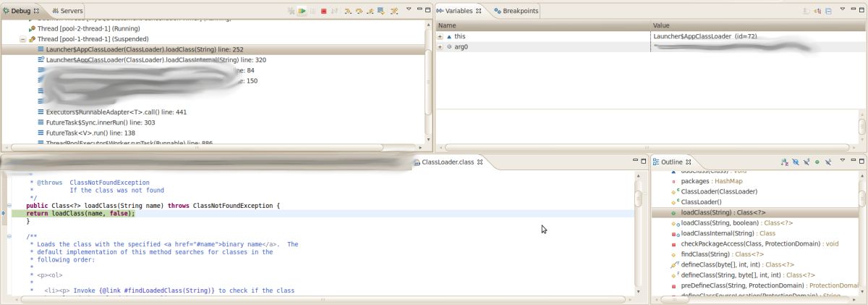Click the 'return loadClass(name, false);' line
Viewport: 868px width, 305px height.
(81, 214)
